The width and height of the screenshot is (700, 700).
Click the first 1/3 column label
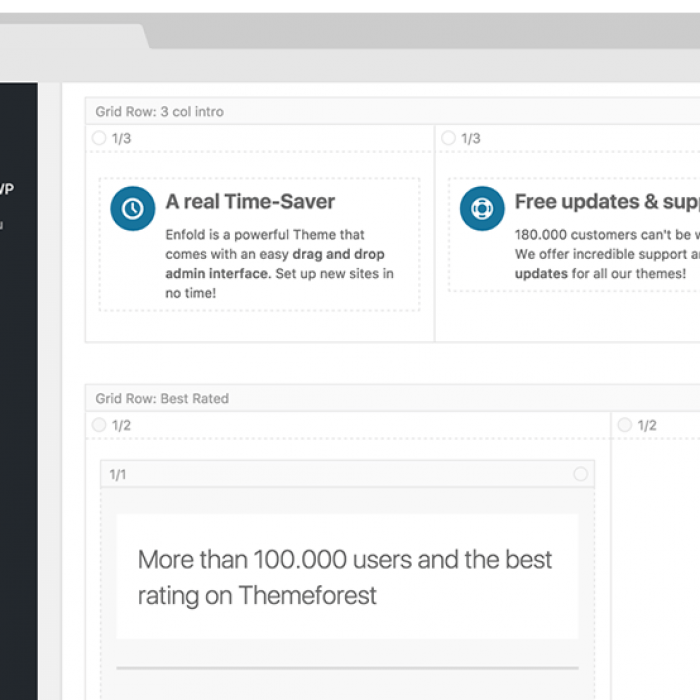[x=121, y=138]
